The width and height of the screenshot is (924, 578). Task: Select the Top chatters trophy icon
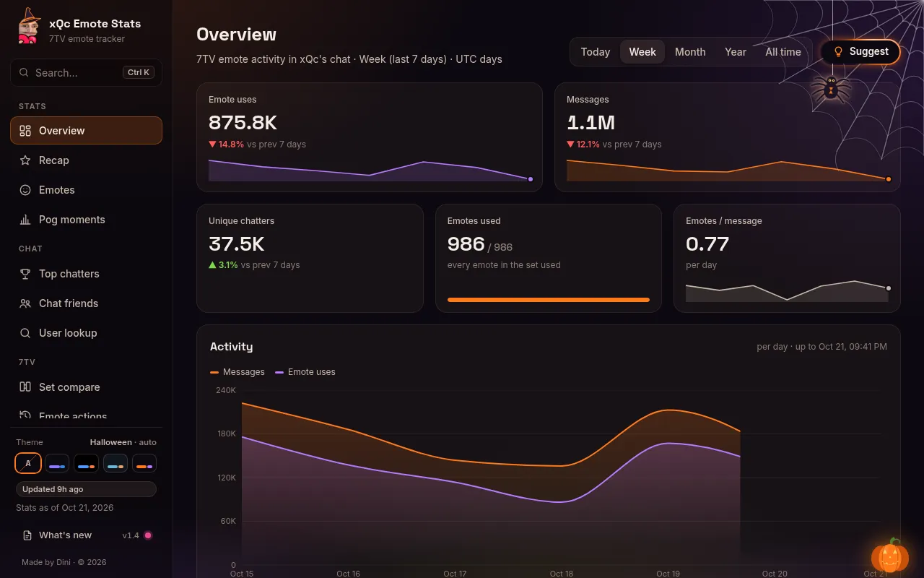pyautogui.click(x=25, y=274)
